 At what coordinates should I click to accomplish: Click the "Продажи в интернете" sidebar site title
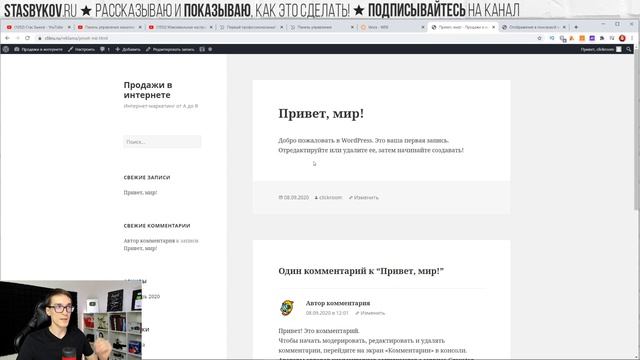pyautogui.click(x=148, y=90)
